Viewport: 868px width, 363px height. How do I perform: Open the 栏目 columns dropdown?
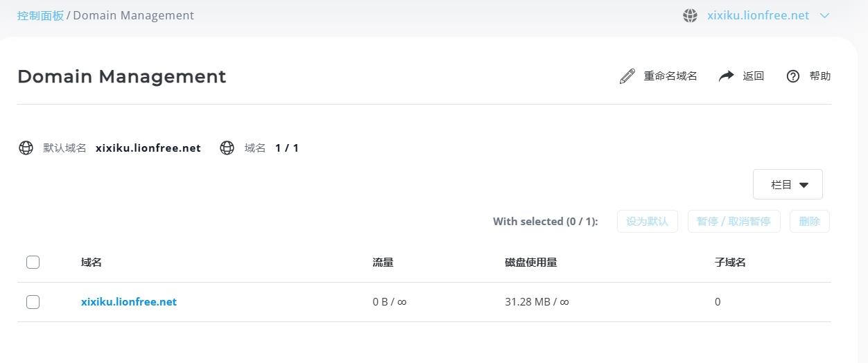pos(788,184)
